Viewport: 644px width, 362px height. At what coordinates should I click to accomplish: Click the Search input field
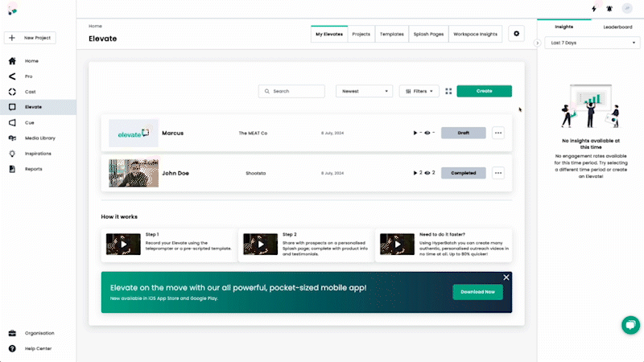click(292, 92)
